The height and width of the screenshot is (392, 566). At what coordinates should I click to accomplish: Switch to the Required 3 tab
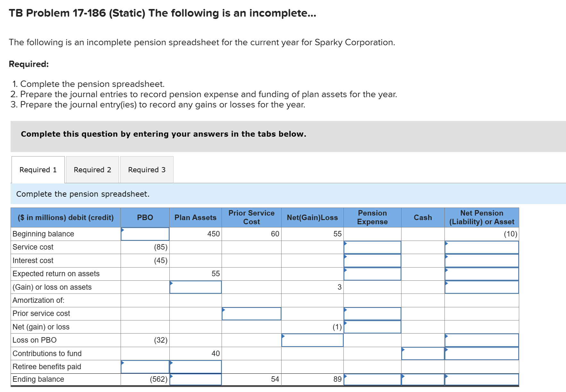[x=147, y=169]
